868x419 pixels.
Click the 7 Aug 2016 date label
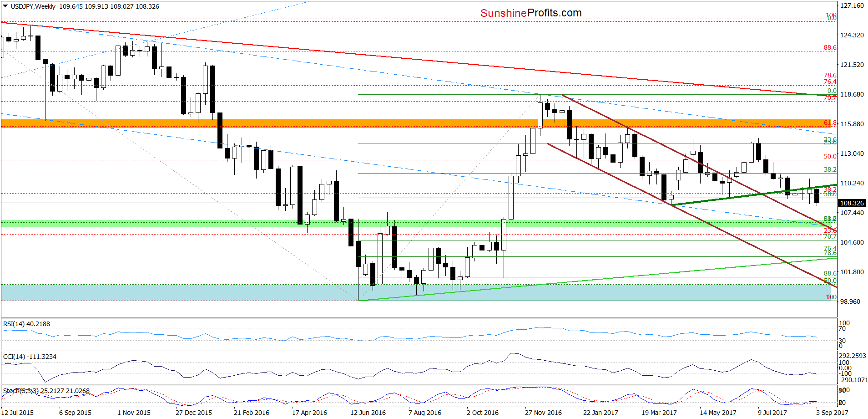pyautogui.click(x=425, y=413)
